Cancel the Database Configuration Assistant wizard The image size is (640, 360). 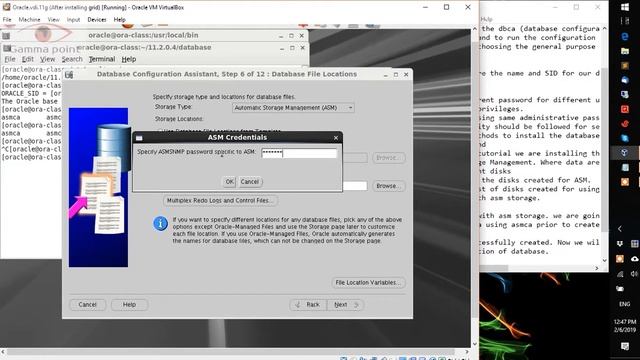tap(87, 304)
